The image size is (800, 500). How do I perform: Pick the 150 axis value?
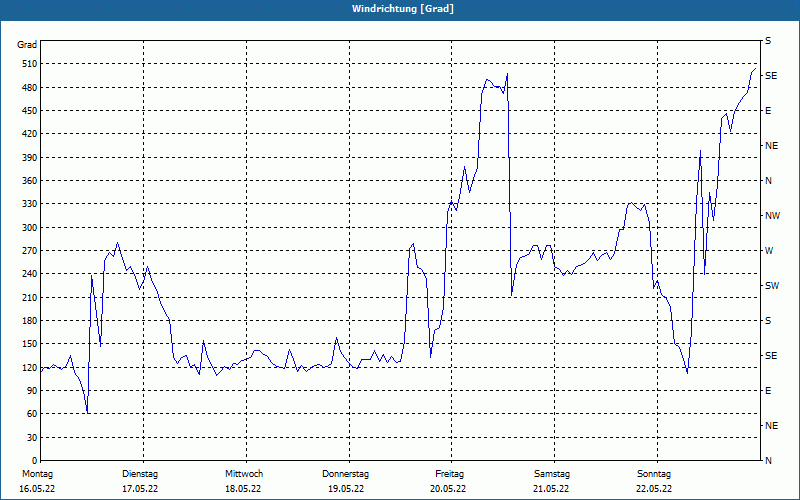[x=30, y=344]
